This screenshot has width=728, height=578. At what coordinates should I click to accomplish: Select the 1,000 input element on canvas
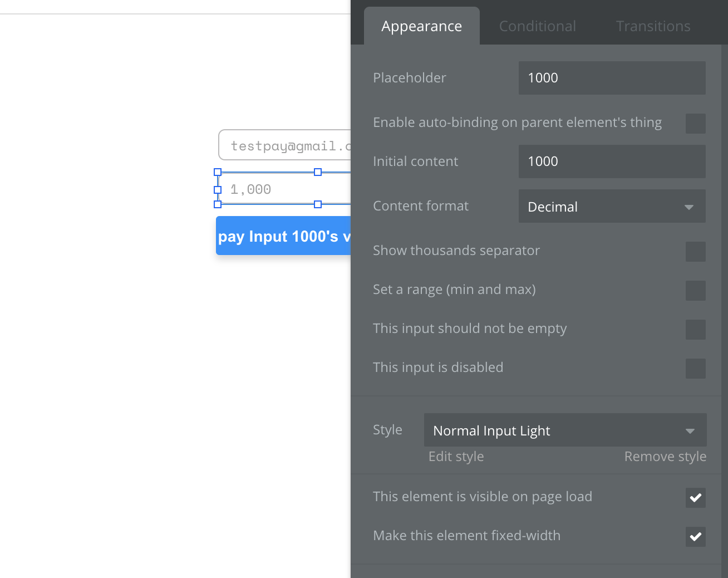284,189
